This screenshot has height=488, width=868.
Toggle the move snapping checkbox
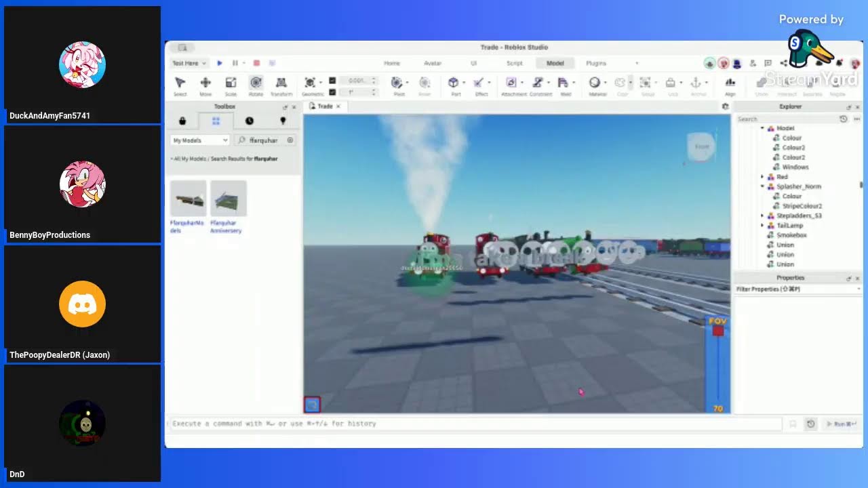coord(332,80)
